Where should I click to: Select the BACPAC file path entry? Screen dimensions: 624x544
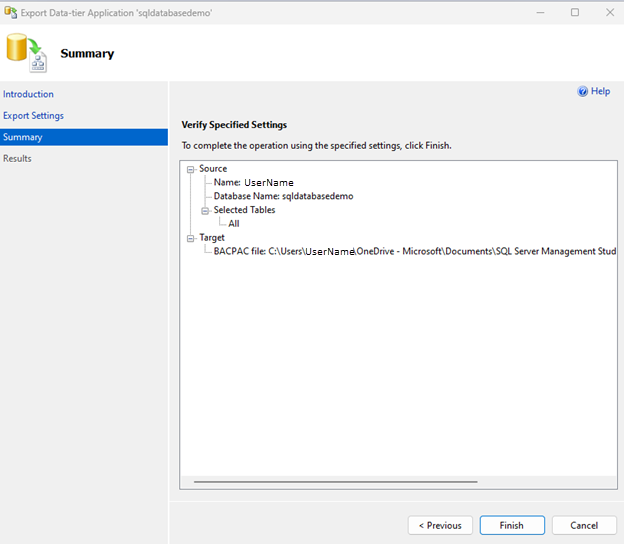[x=414, y=252]
